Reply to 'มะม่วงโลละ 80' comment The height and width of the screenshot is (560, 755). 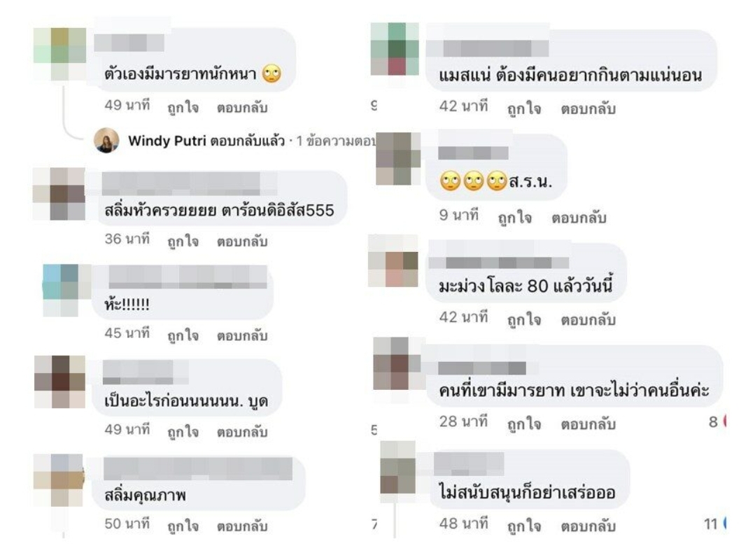click(588, 319)
